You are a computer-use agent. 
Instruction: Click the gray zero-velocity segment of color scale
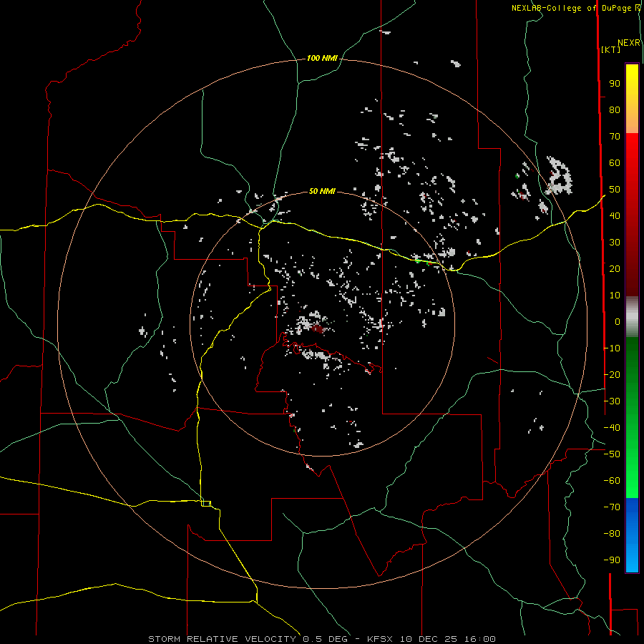click(632, 316)
